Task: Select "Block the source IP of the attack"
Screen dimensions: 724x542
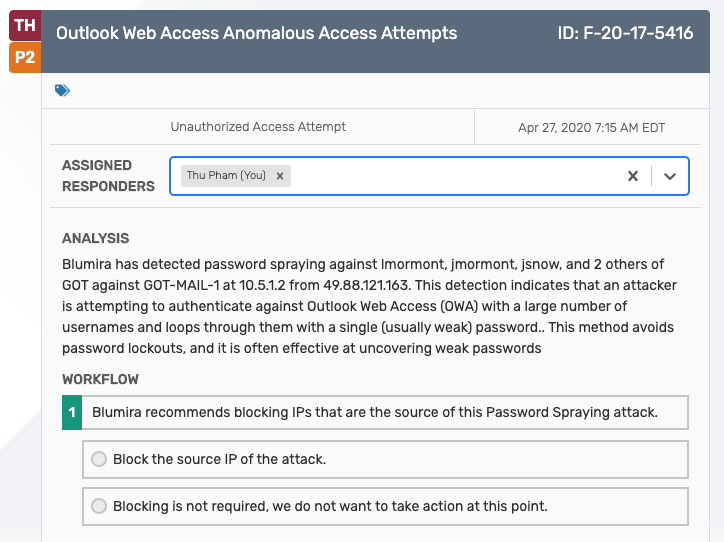Action: click(x=99, y=459)
